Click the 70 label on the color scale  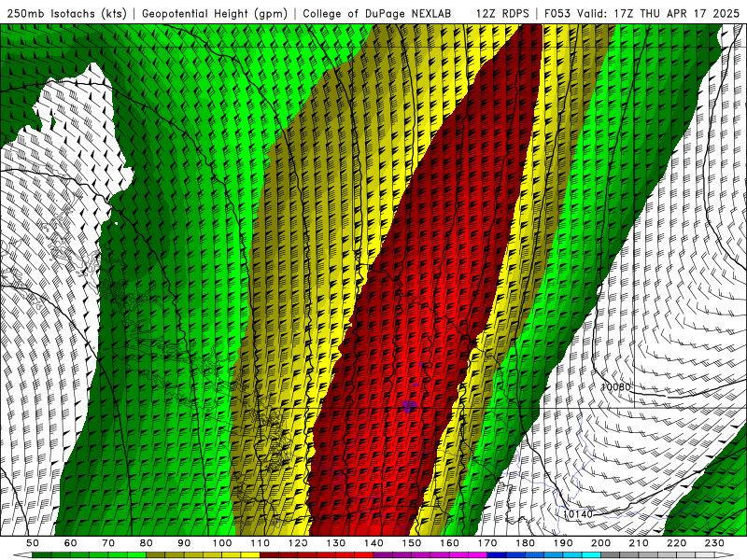pyautogui.click(x=108, y=543)
